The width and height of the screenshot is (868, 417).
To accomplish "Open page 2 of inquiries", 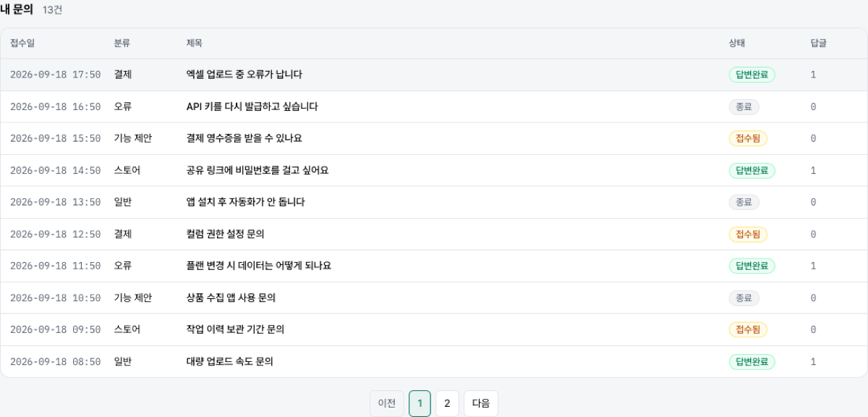I will (x=447, y=404).
